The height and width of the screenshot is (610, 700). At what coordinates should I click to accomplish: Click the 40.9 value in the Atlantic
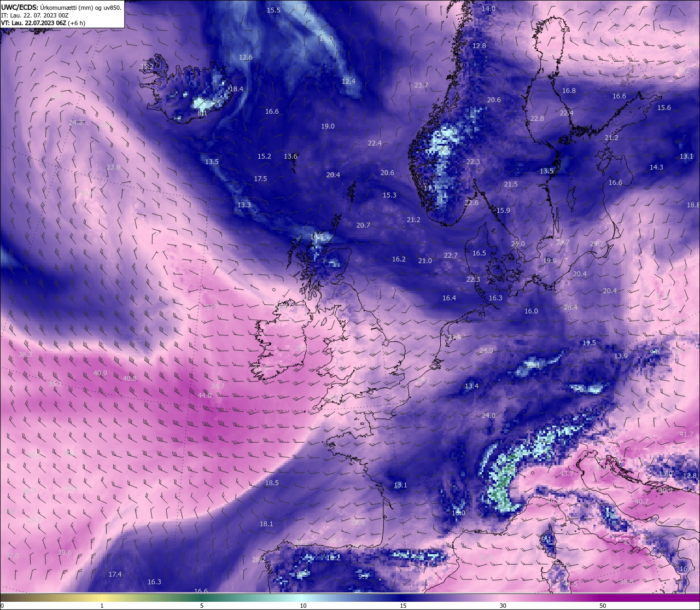point(100,373)
